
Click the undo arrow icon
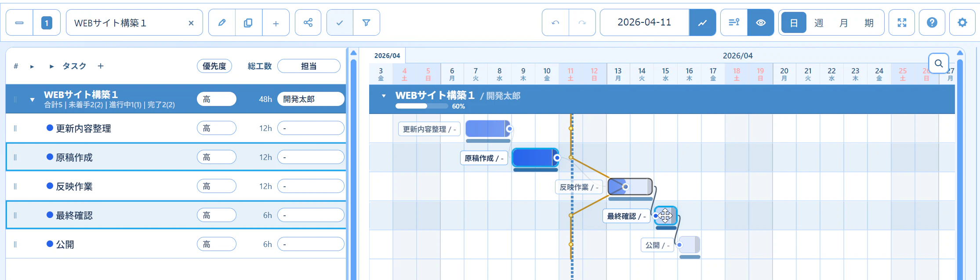point(555,23)
